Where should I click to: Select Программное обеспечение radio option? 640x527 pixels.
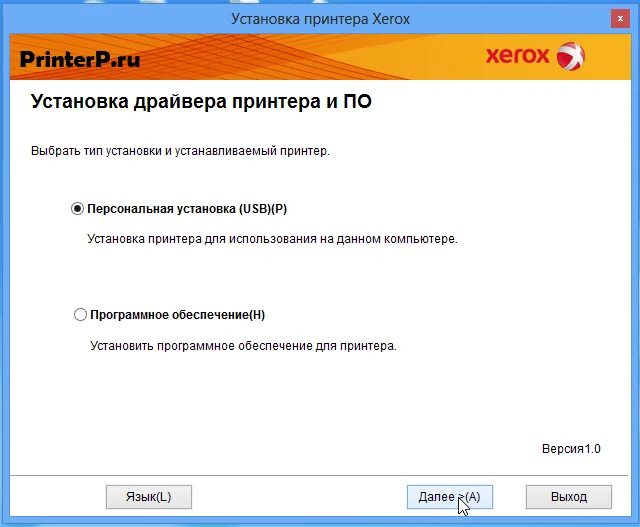[x=80, y=315]
